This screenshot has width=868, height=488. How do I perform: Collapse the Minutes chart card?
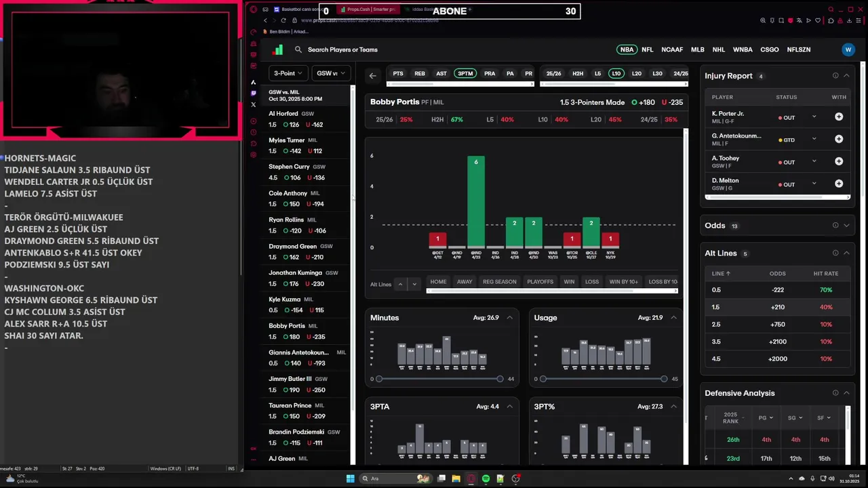[509, 318]
